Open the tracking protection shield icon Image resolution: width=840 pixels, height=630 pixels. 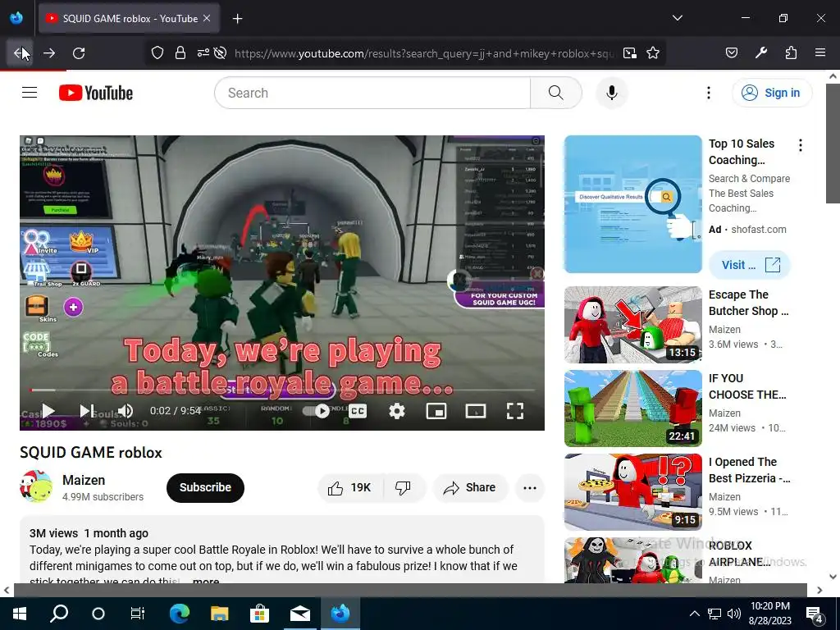157,53
